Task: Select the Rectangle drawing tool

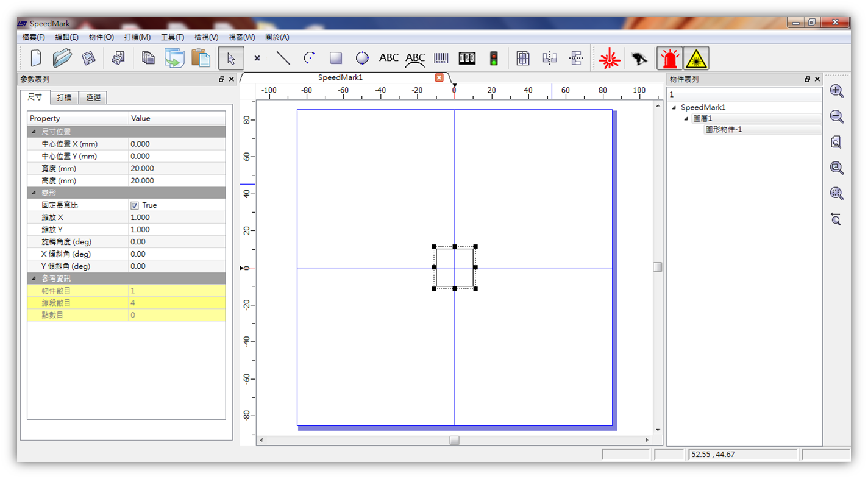Action: tap(335, 58)
